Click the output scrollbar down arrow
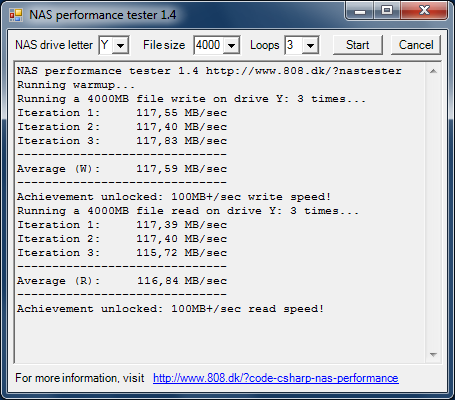Viewport: 455px width, 400px height. (x=433, y=355)
